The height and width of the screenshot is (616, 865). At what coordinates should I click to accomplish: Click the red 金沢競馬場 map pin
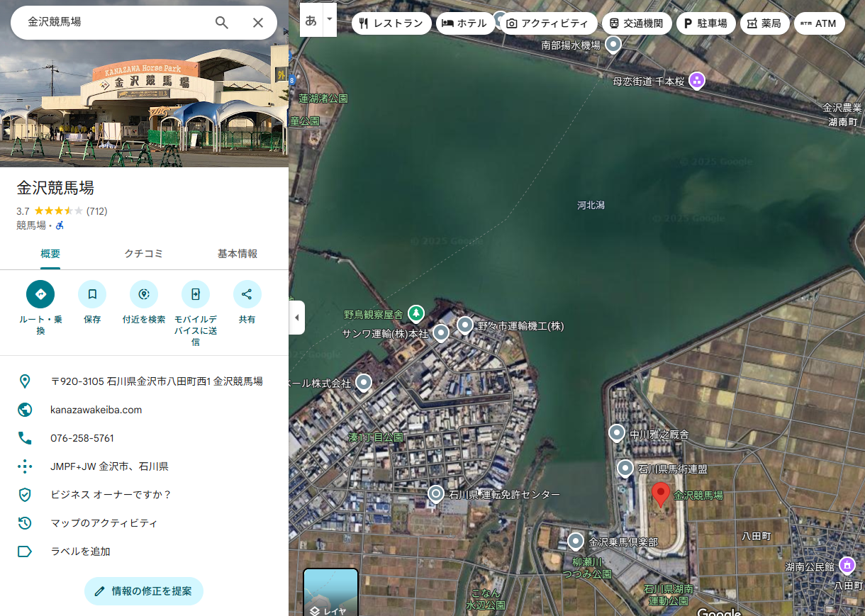pos(661,495)
